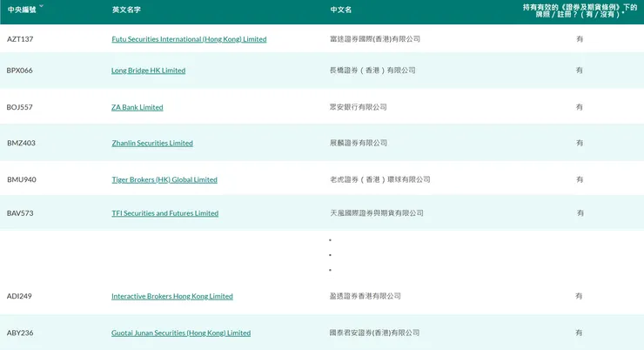Select central number BMU940
The height and width of the screenshot is (350, 644).
pyautogui.click(x=22, y=179)
